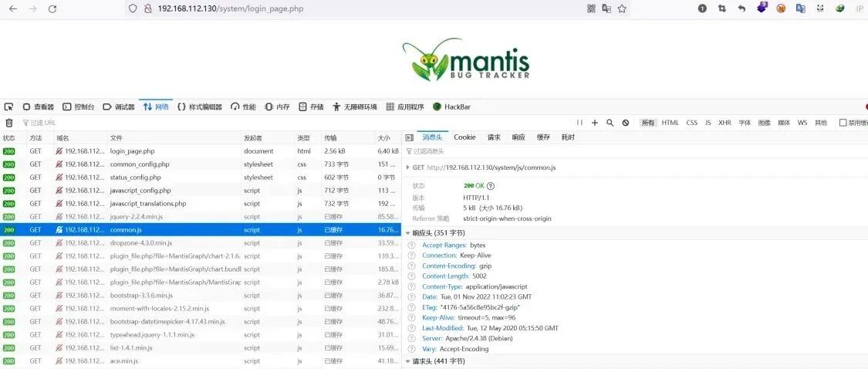The width and height of the screenshot is (868, 369).
Task: Sort by the file (文件) column header
Action: [174, 138]
